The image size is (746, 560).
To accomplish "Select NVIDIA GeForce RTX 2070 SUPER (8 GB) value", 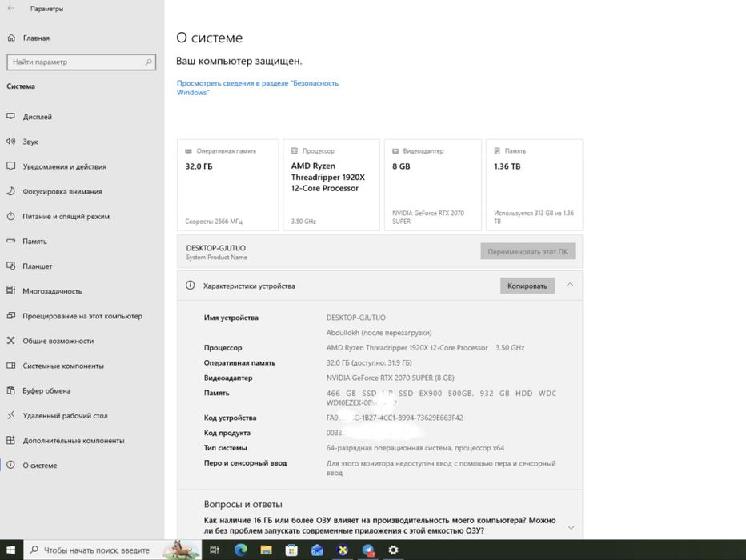I will coord(390,378).
